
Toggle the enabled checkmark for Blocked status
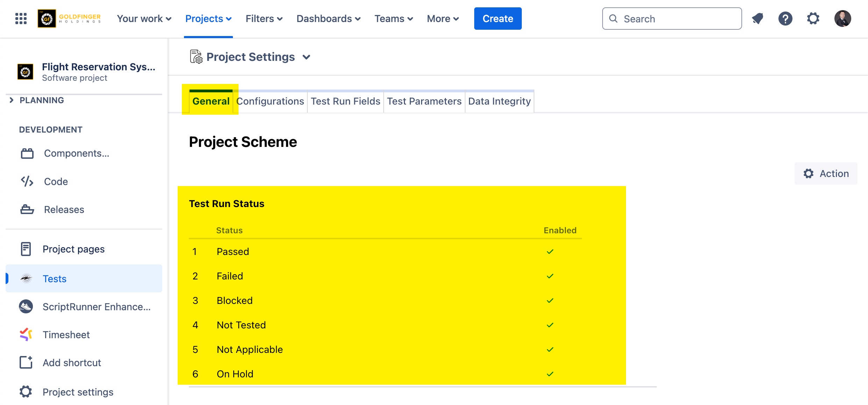click(550, 300)
